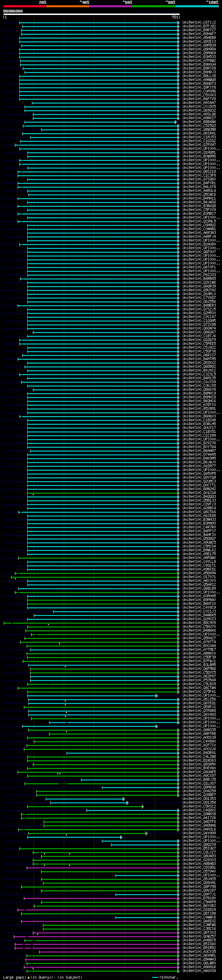This screenshot has height=980, width=222.
Task: Select hit label UniRef100_C1DZQ2
Action: click(199, 141)
